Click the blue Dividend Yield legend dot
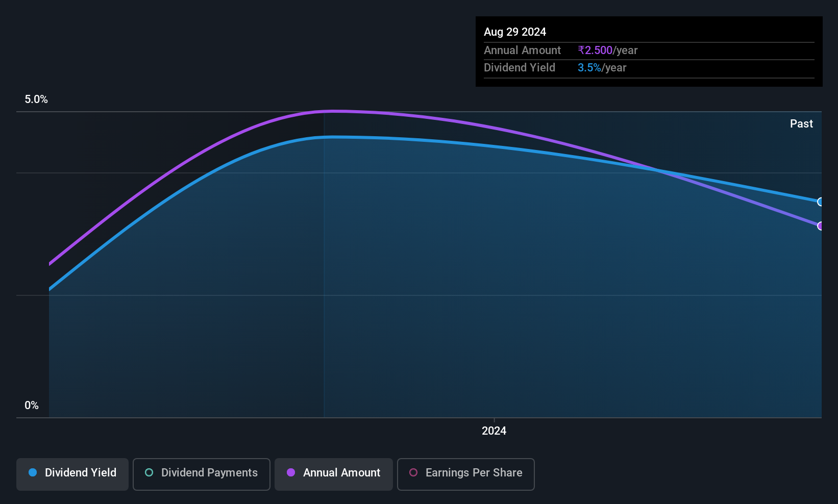838x504 pixels. tap(33, 472)
